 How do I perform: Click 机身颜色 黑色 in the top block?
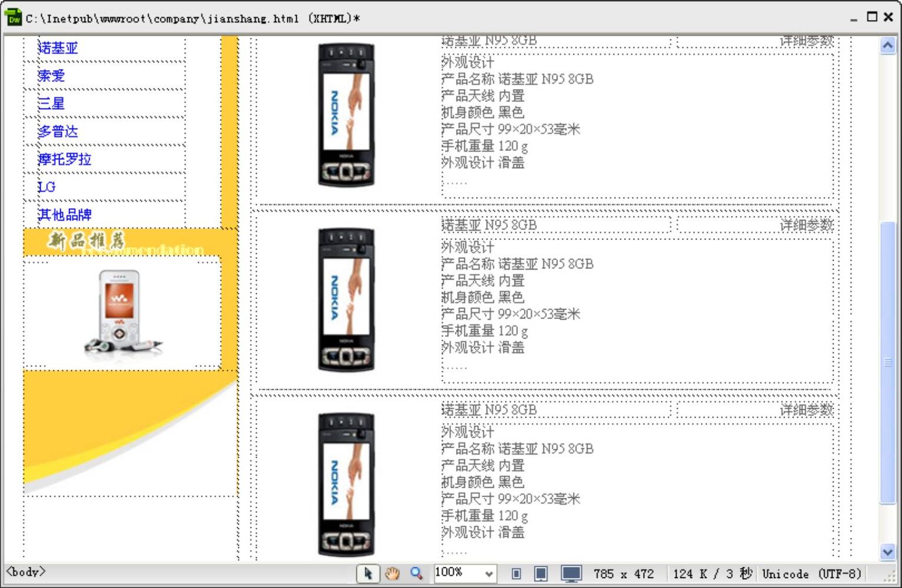(483, 112)
